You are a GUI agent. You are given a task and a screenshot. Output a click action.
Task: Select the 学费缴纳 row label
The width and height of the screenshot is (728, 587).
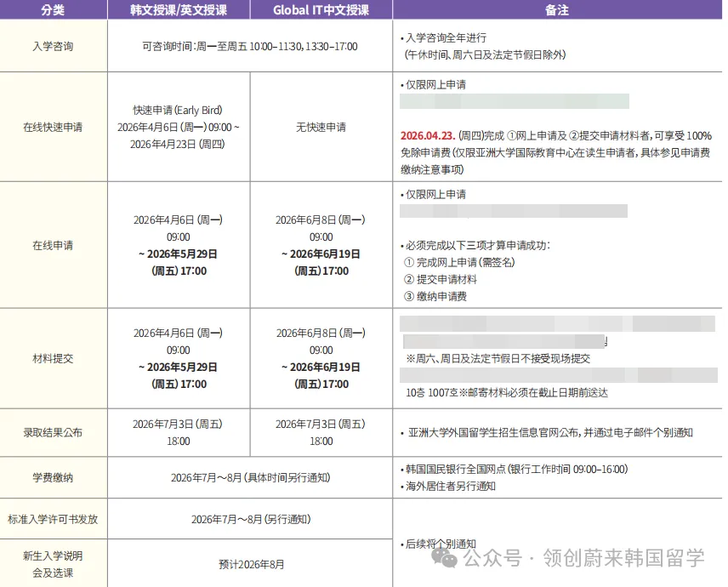point(53,477)
